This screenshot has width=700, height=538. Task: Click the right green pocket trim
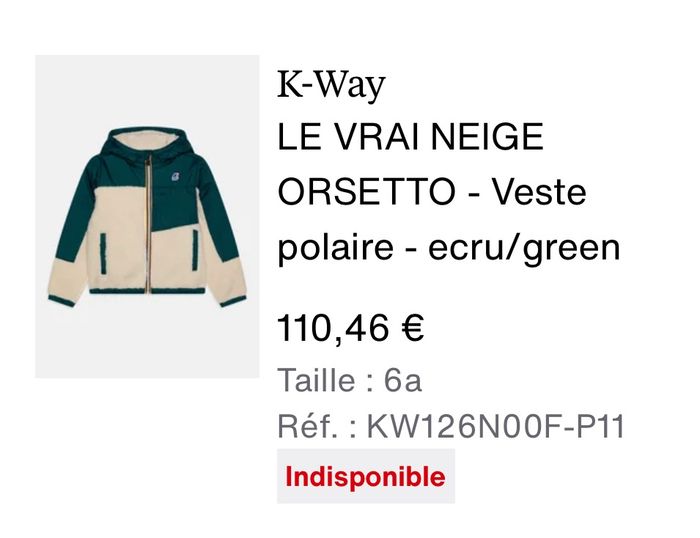pyautogui.click(x=195, y=250)
